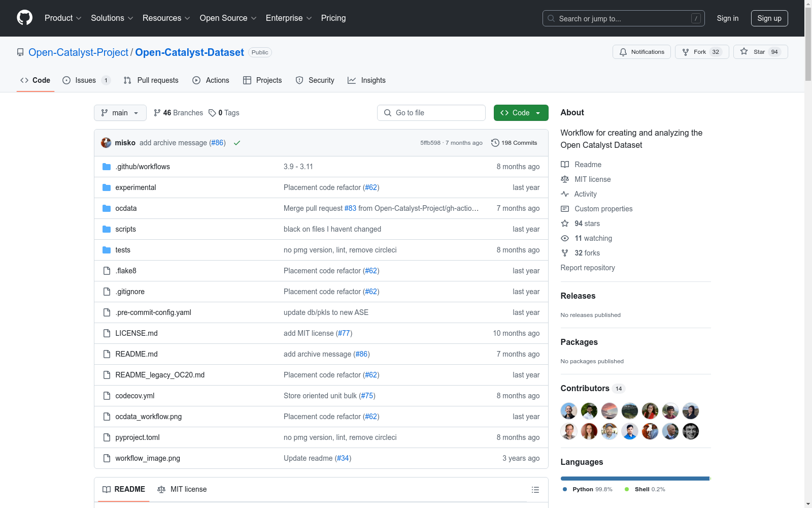Switch to the Projects tab
Screen dimensions: 812x508
pyautogui.click(x=262, y=80)
